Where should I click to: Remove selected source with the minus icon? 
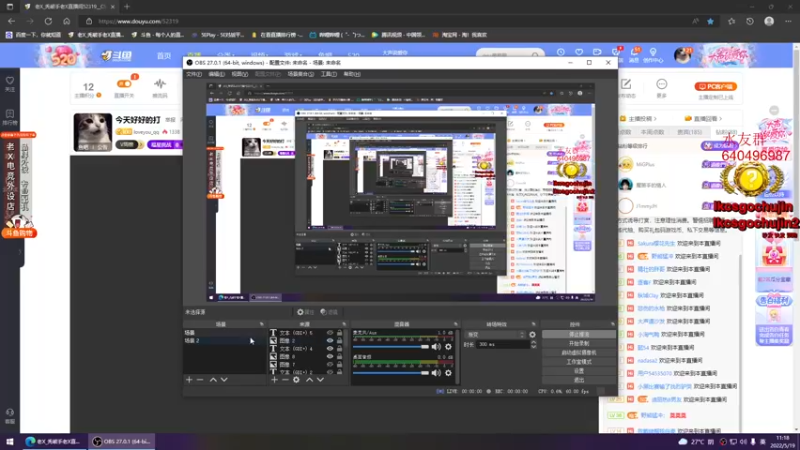click(285, 380)
